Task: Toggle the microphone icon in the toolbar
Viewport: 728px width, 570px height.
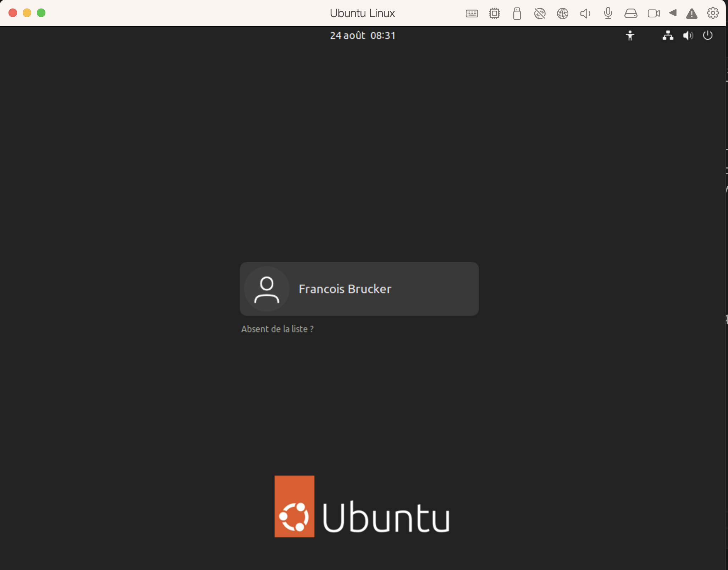Action: click(x=608, y=13)
